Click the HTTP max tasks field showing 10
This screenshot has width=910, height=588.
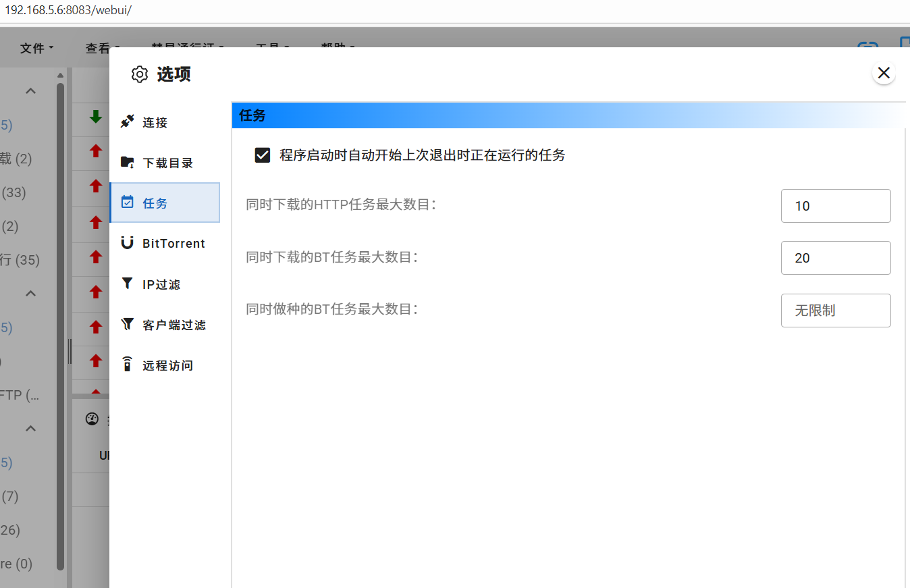point(835,206)
